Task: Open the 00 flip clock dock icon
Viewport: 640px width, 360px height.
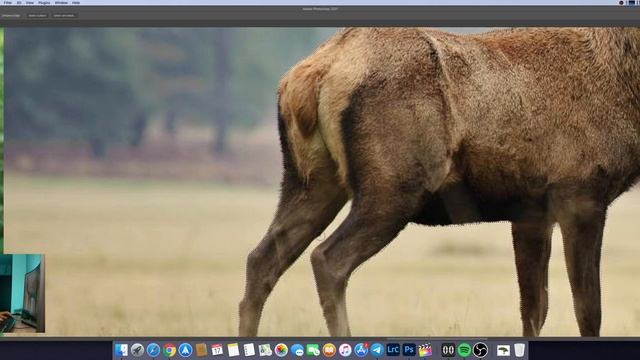Action: click(448, 350)
